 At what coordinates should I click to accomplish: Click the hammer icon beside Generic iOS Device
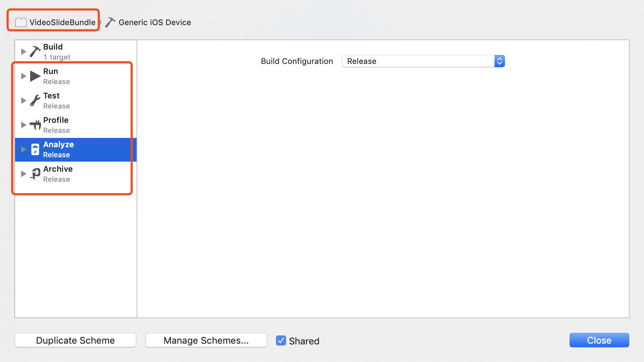[110, 22]
